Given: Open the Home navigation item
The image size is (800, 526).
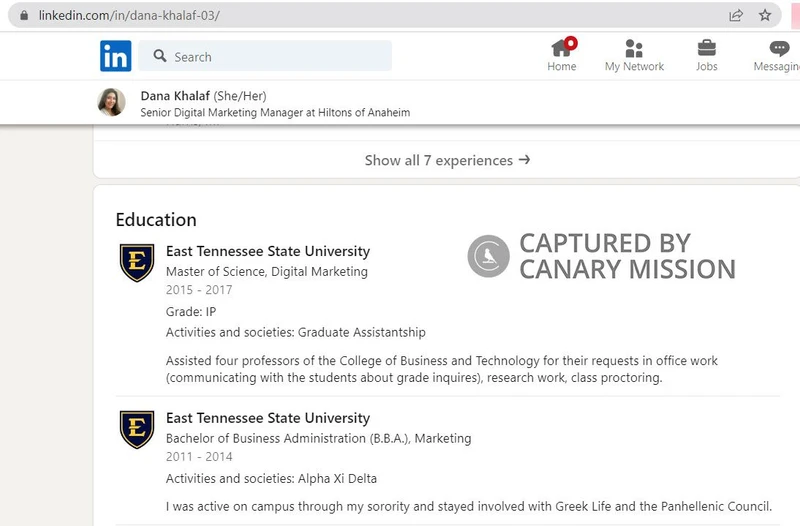Looking at the screenshot, I should point(562,55).
